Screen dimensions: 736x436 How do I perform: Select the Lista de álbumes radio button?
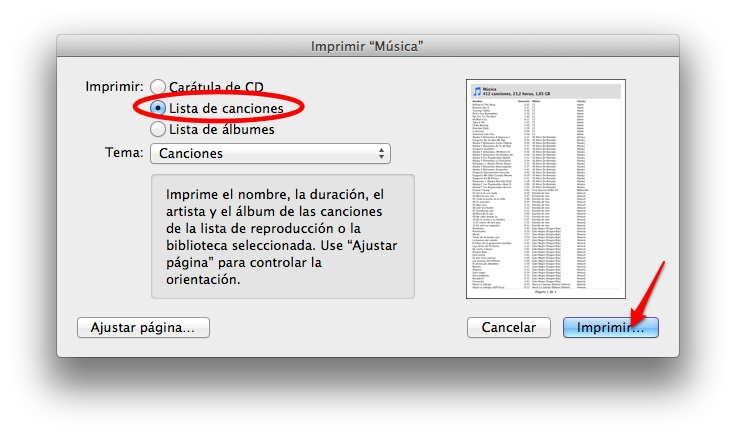(158, 129)
